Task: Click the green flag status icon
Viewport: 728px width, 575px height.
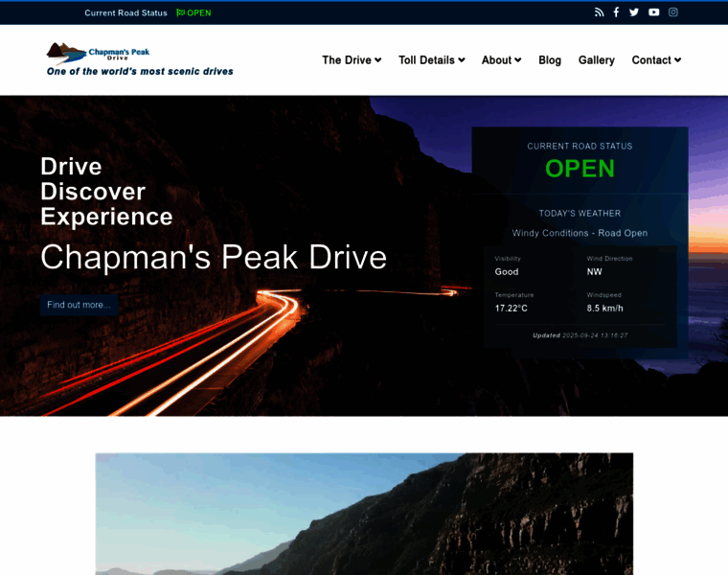Action: pos(180,12)
